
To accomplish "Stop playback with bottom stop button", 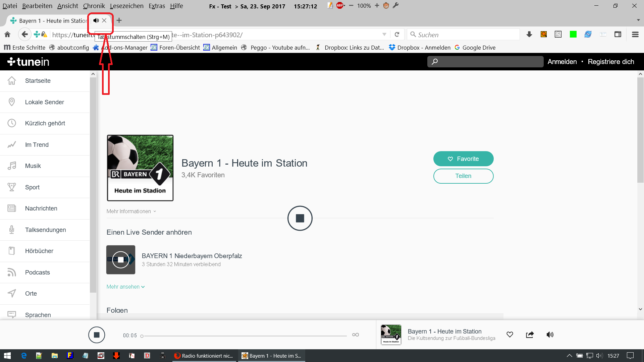I will point(97,335).
